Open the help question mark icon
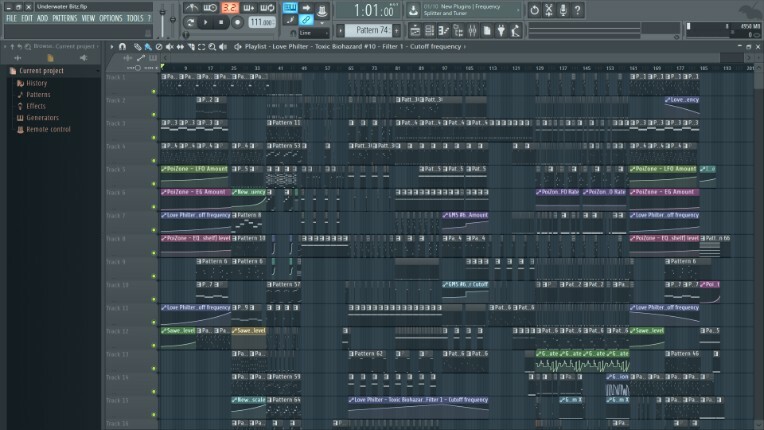 tap(577, 10)
